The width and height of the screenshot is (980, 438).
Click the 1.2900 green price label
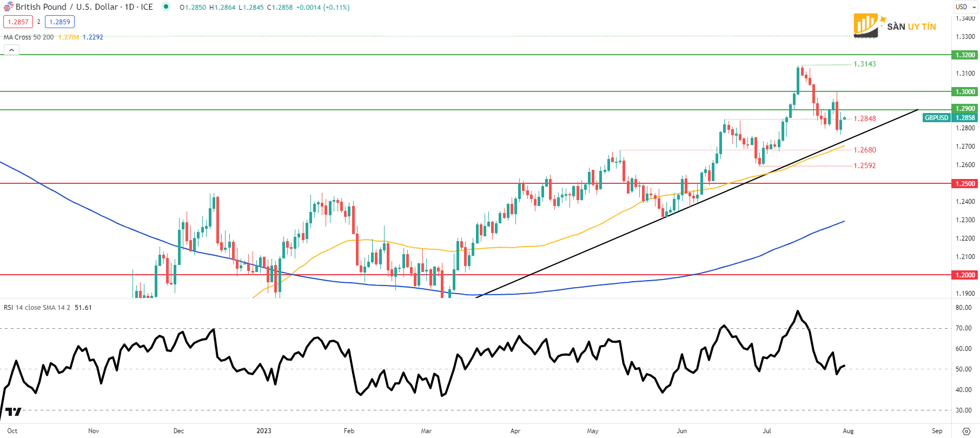tap(965, 109)
